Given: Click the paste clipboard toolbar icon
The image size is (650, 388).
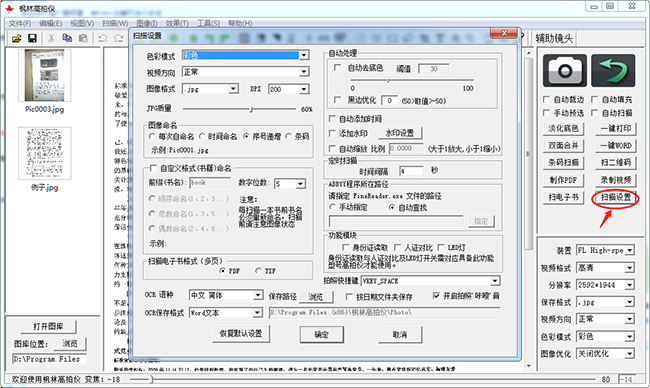Looking at the screenshot, I should coord(83,39).
